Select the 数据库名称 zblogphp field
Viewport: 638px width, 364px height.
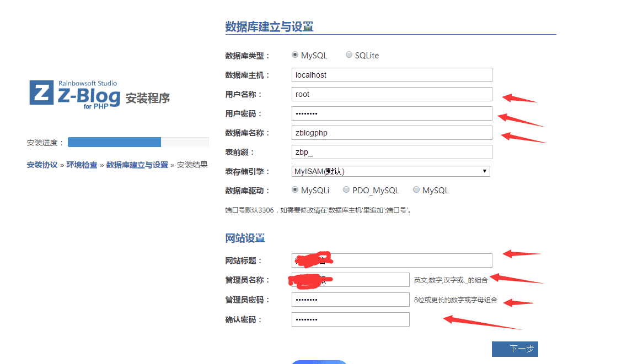pyautogui.click(x=392, y=132)
